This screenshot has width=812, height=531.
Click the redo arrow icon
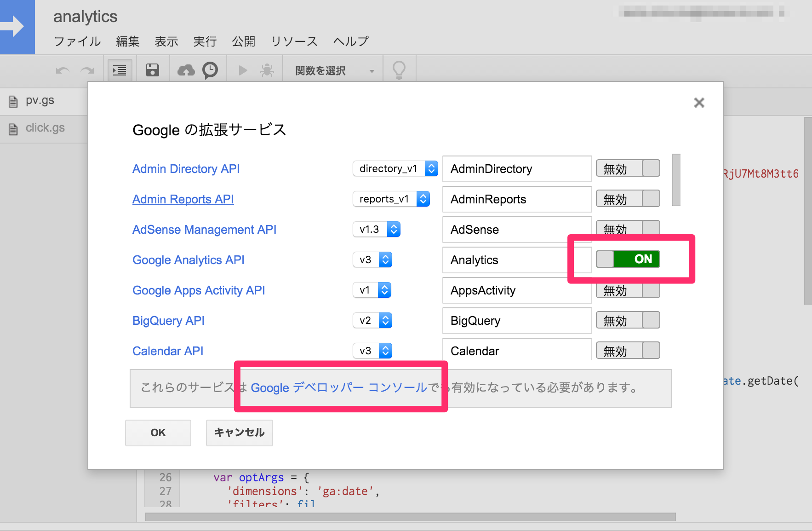pyautogui.click(x=87, y=70)
